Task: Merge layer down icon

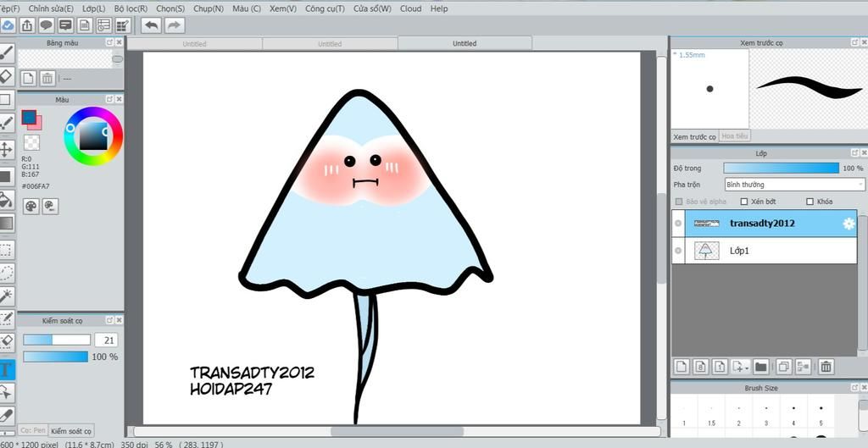Action: pyautogui.click(x=803, y=366)
